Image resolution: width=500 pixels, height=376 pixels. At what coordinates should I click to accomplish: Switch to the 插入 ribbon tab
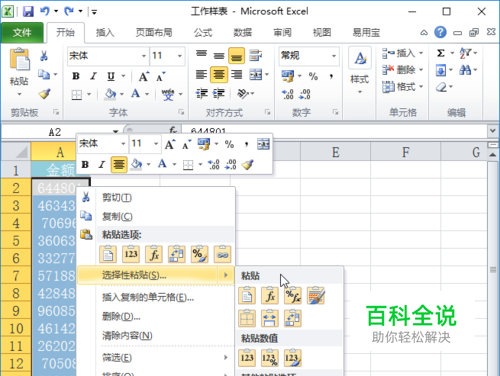coord(105,33)
